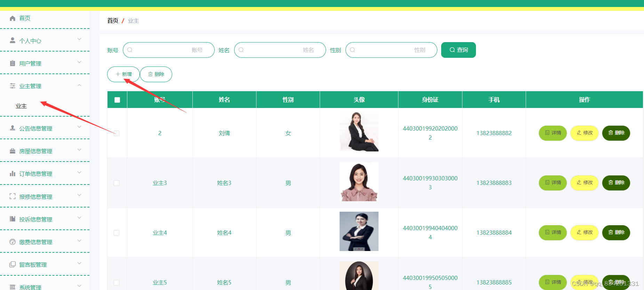Image resolution: width=644 pixels, height=290 pixels.
Task: Check the row checkbox for 业主3
Action: tap(117, 183)
